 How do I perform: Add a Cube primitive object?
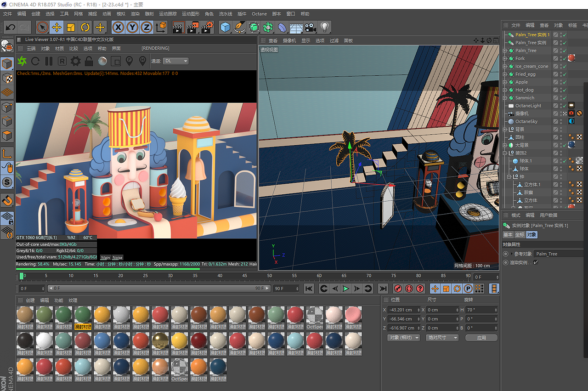pos(225,27)
